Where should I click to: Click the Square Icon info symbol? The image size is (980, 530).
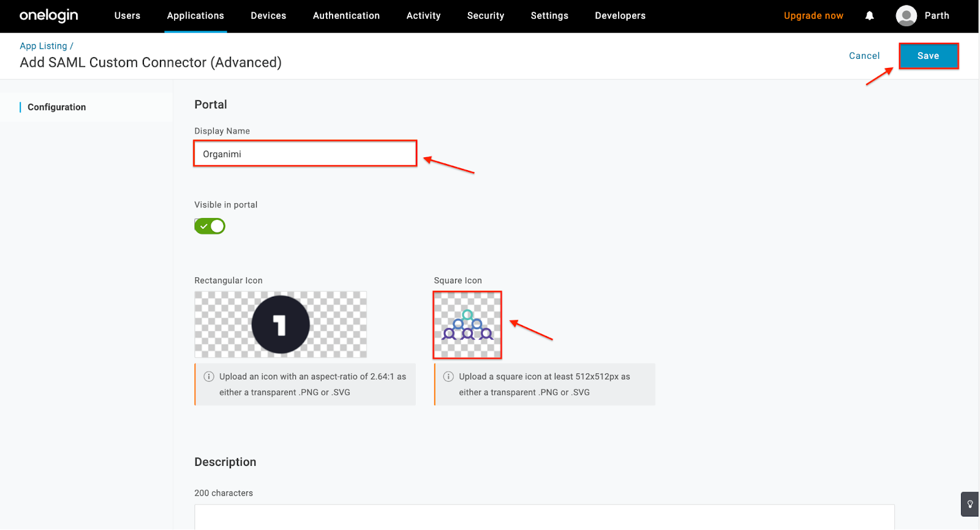[448, 376]
